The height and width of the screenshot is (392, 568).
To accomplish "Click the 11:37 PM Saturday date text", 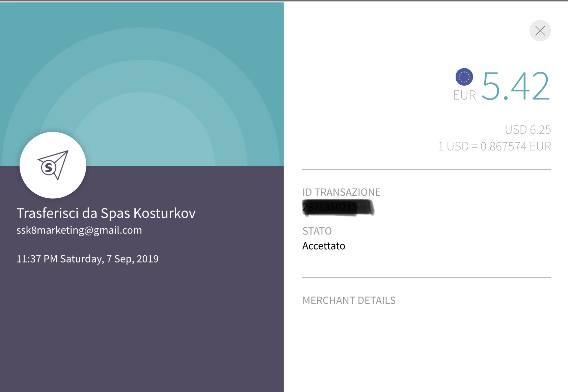I will click(x=87, y=259).
